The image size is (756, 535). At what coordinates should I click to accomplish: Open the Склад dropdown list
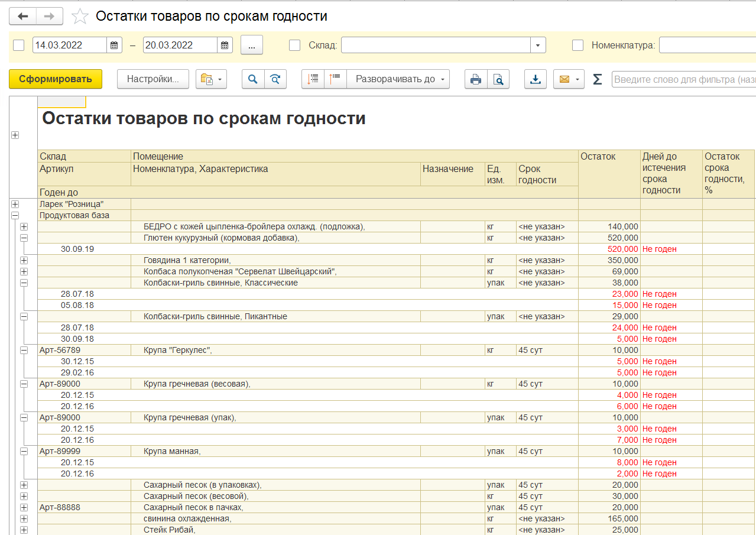click(538, 46)
